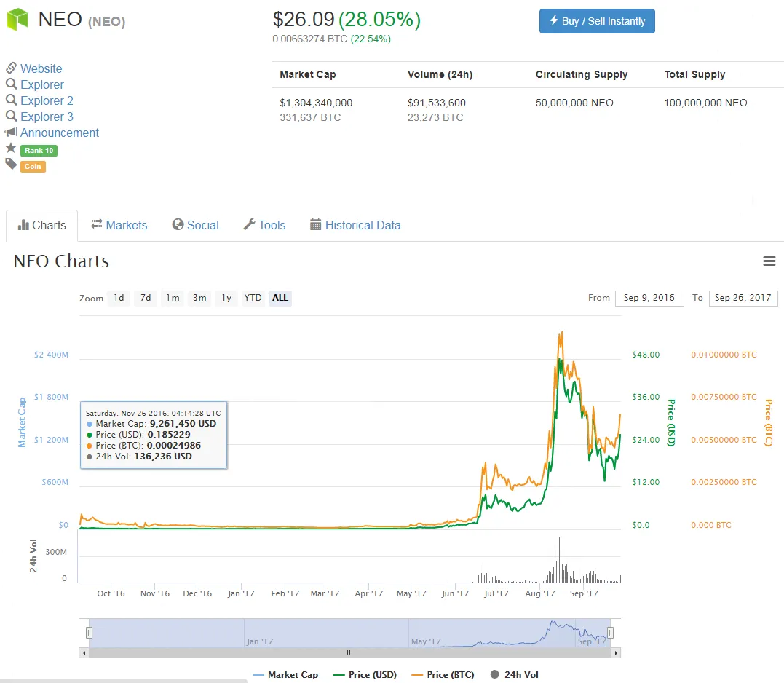784x683 pixels.
Task: Click the 0.00663274 BTC price text
Action: tap(309, 39)
